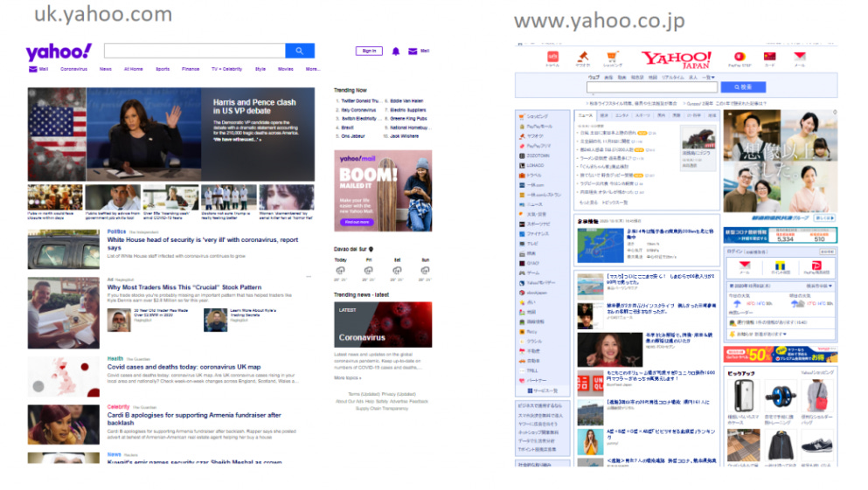Open typhoon map thumbnail on Yahoo Japan
The width and height of the screenshot is (868, 490).
coord(600,245)
